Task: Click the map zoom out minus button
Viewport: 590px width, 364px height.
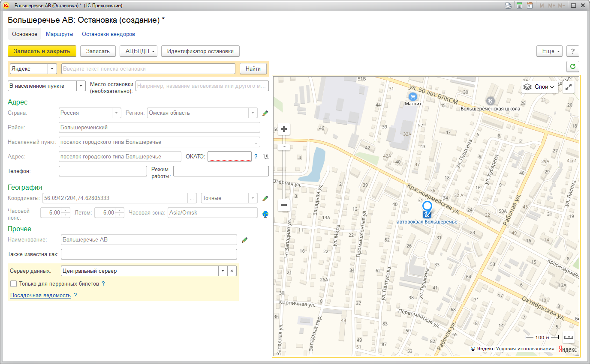Action: coord(283,206)
